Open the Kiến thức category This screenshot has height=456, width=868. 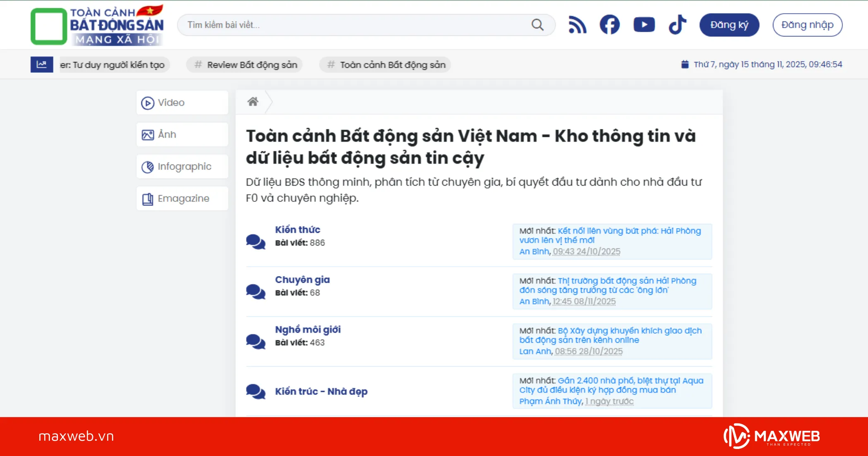(x=298, y=229)
